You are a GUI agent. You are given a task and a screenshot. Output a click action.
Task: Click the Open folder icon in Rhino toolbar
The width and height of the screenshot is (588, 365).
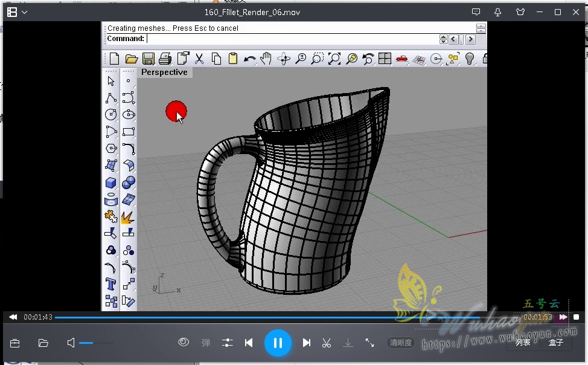click(131, 59)
